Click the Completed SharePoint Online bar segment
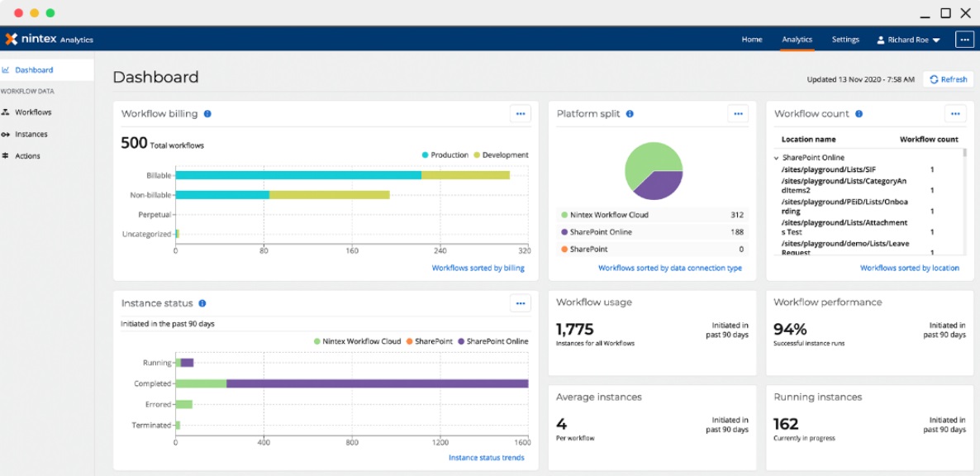 tap(378, 383)
